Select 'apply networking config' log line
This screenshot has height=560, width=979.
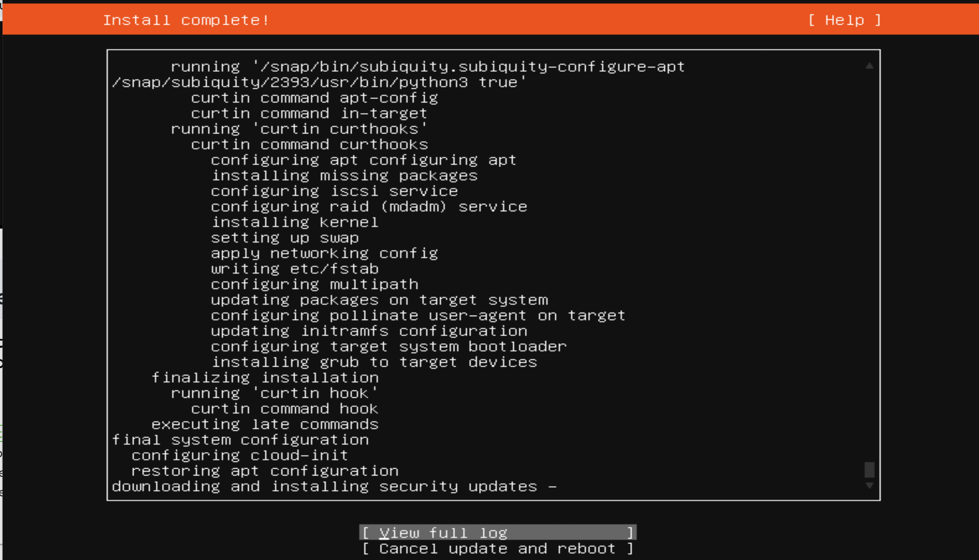click(324, 253)
